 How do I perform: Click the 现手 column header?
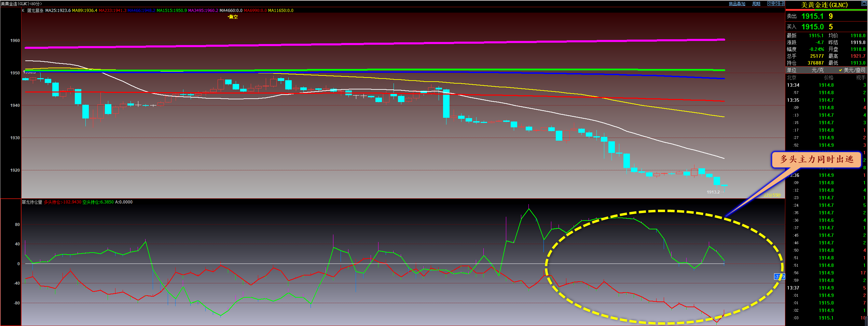click(861, 77)
